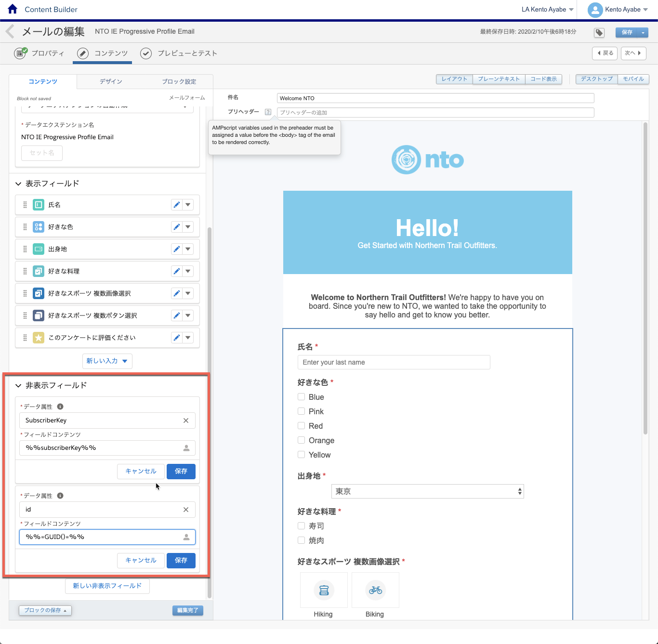Image resolution: width=658 pixels, height=644 pixels.
Task: Click the Kento Ayabe user avatar
Action: coord(595,10)
